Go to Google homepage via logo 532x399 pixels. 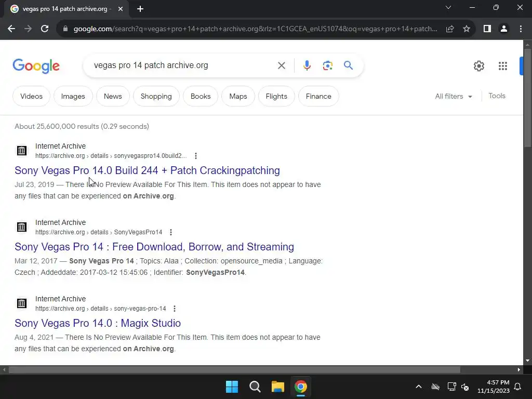(x=36, y=66)
